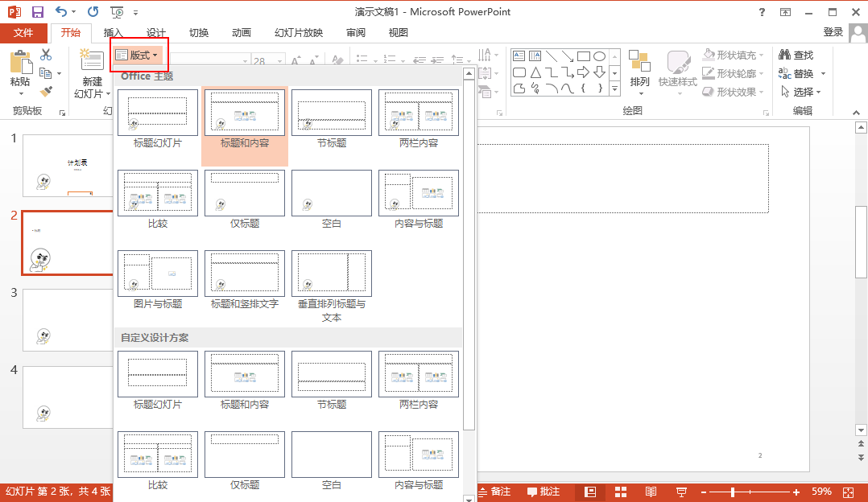868x502 pixels.
Task: Click the Find (查找) binoculars icon
Action: click(x=785, y=55)
